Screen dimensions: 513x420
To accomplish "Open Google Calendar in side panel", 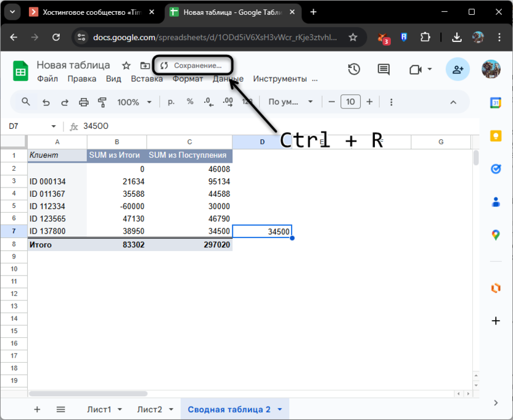I will point(496,103).
